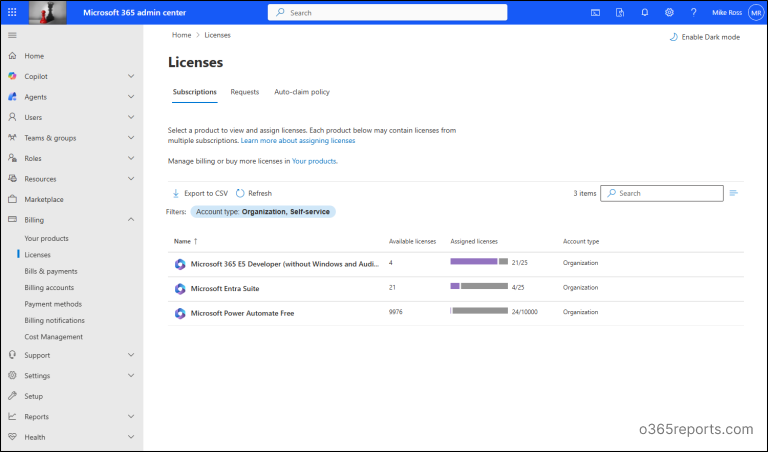The width and height of the screenshot is (768, 452).
Task: Open Payment methods page
Action: coord(53,304)
